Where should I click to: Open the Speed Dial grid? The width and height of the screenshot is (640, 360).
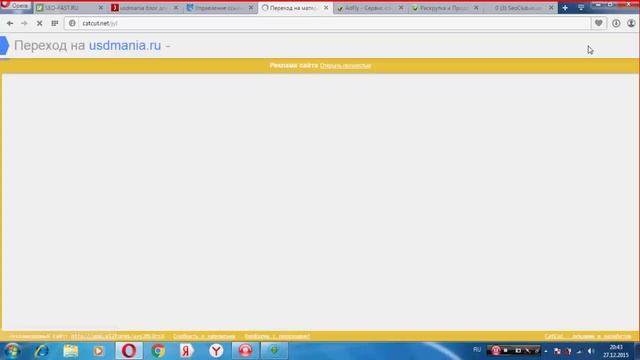coord(54,23)
